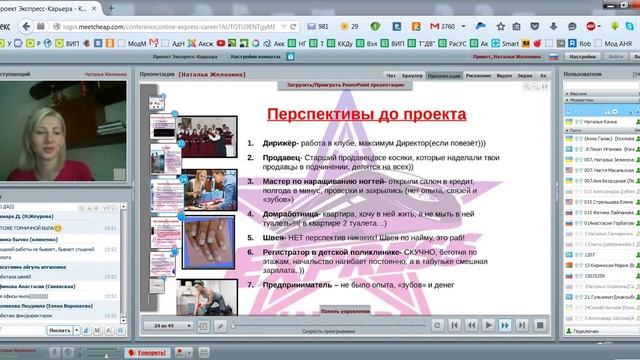Click browser address bar URL
This screenshot has height=360, width=640.
pos(169,27)
